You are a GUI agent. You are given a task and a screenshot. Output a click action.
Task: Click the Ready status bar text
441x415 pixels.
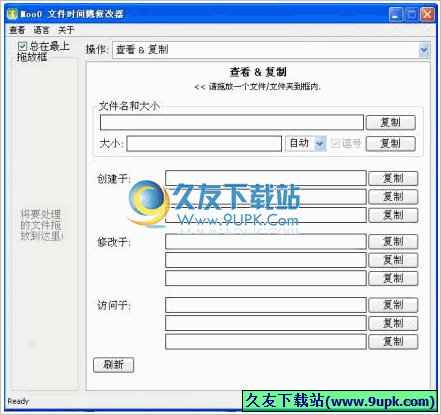[x=18, y=401]
